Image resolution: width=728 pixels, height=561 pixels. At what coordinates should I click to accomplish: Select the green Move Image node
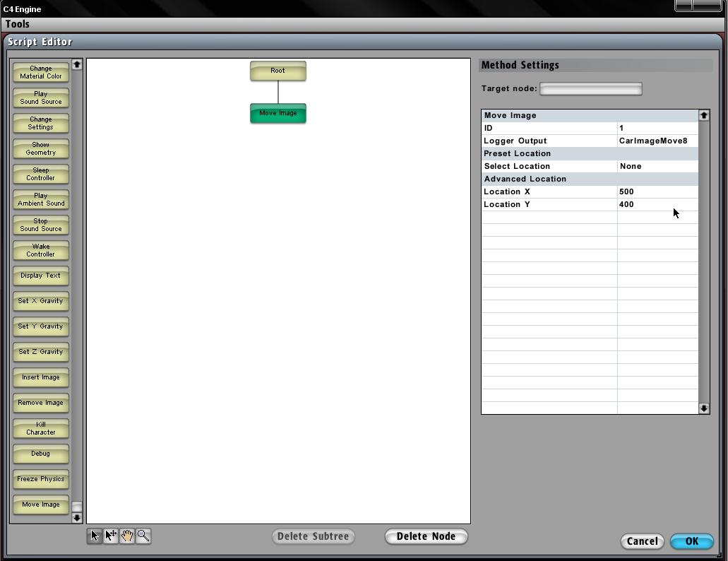278,114
